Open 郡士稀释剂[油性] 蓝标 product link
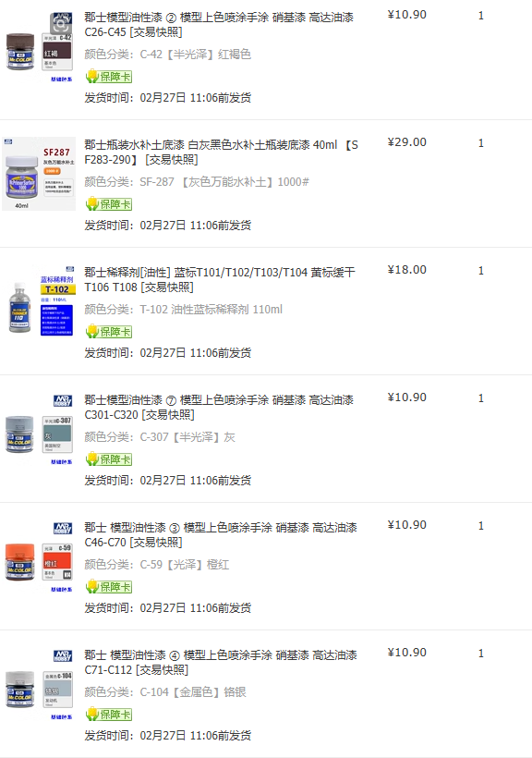Viewport: 532px width, 758px height. (x=220, y=280)
